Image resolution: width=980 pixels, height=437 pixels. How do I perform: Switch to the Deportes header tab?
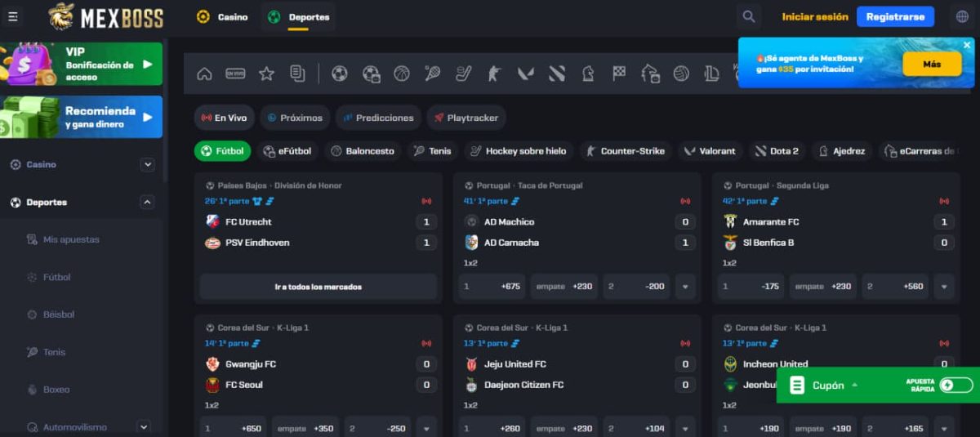coord(298,16)
